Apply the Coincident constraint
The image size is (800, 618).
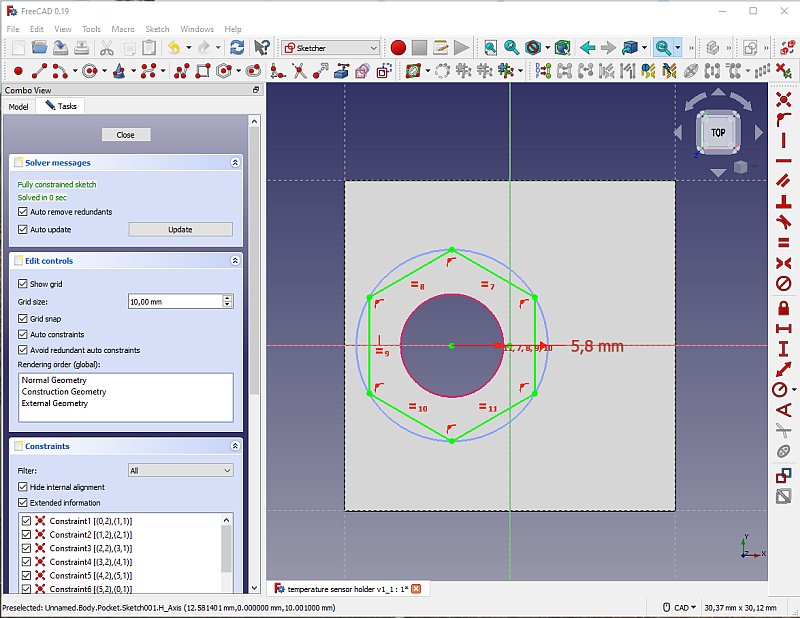click(x=784, y=98)
